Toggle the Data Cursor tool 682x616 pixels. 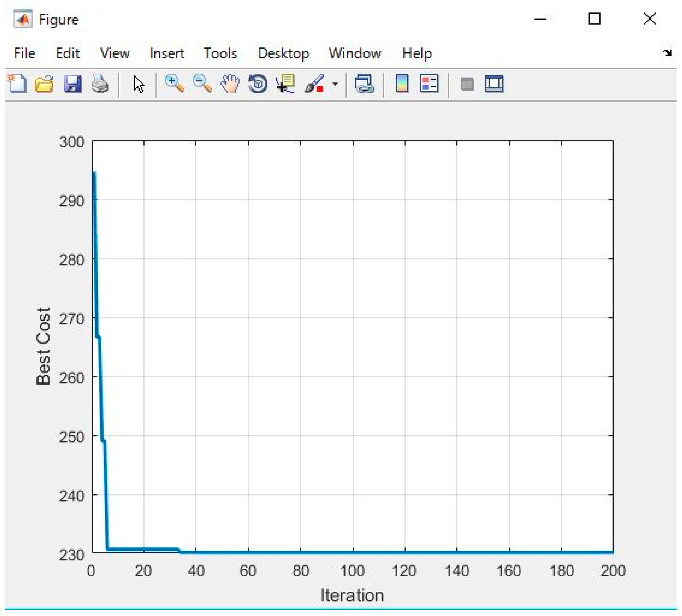coord(285,83)
